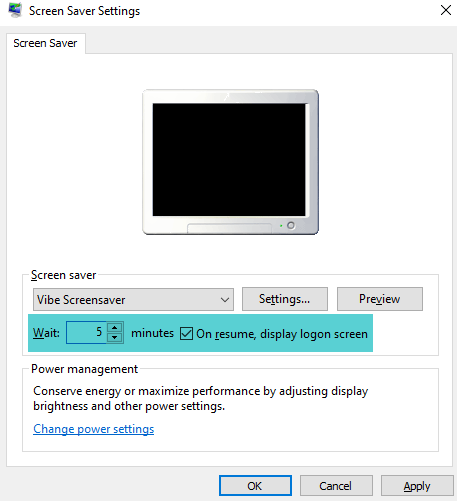The width and height of the screenshot is (457, 501).
Task: Open the Vibe Screensaver combo box
Action: coord(133,300)
